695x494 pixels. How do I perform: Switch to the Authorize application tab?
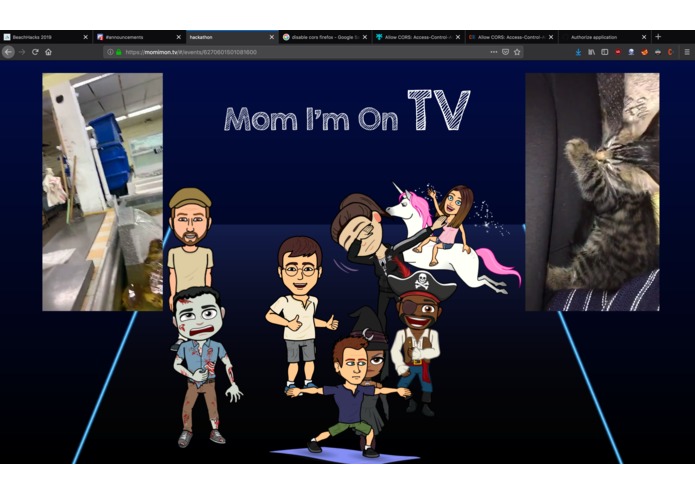pyautogui.click(x=605, y=37)
